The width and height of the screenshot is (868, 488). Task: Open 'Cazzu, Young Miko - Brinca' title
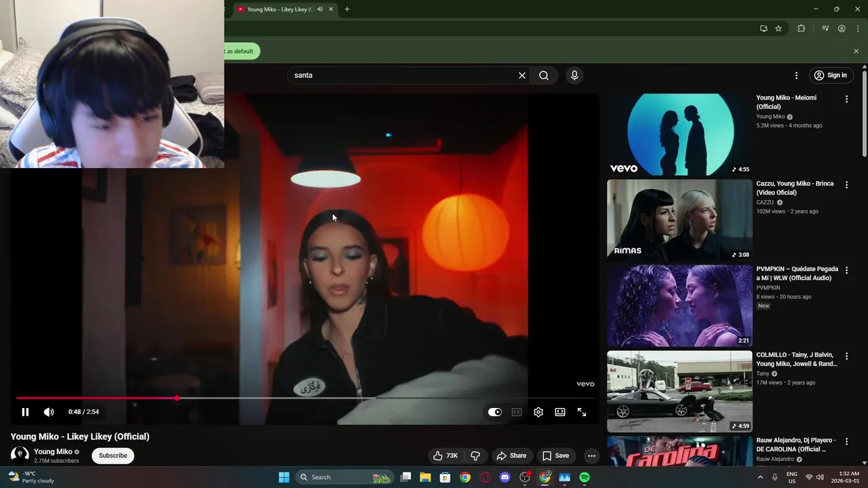click(x=795, y=188)
